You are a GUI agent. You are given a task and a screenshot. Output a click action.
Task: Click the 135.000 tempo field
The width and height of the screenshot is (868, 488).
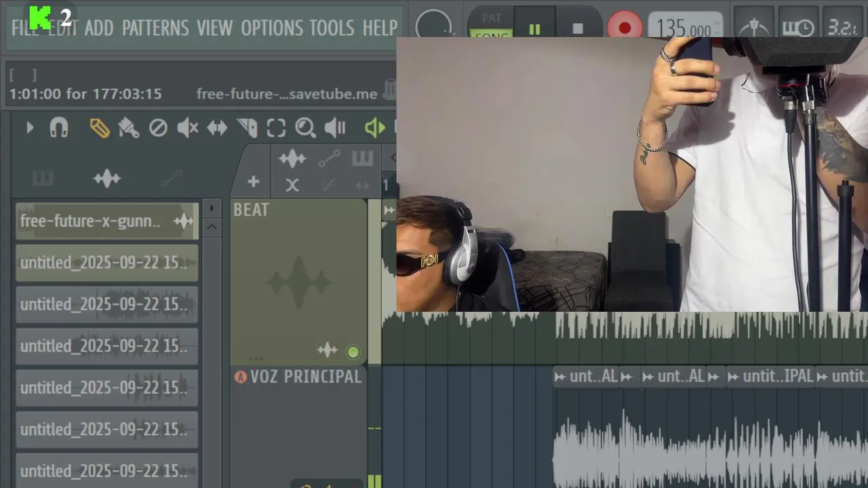click(686, 28)
